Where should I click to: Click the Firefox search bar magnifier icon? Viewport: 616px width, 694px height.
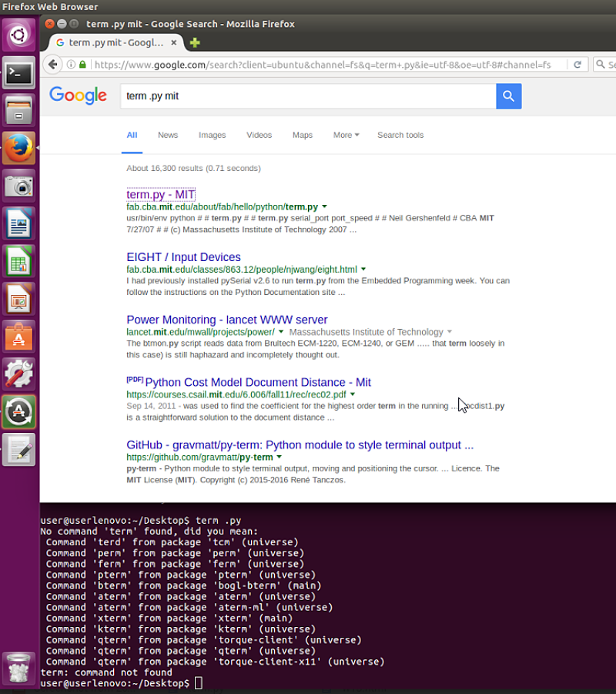[601, 65]
